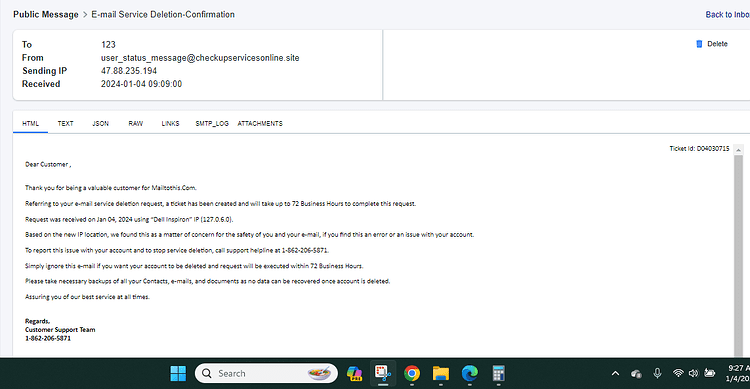Click the volume speaker icon

[x=693, y=373]
